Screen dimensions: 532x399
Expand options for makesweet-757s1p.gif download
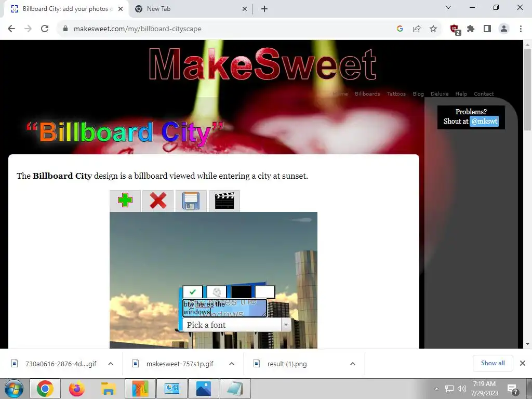click(232, 364)
